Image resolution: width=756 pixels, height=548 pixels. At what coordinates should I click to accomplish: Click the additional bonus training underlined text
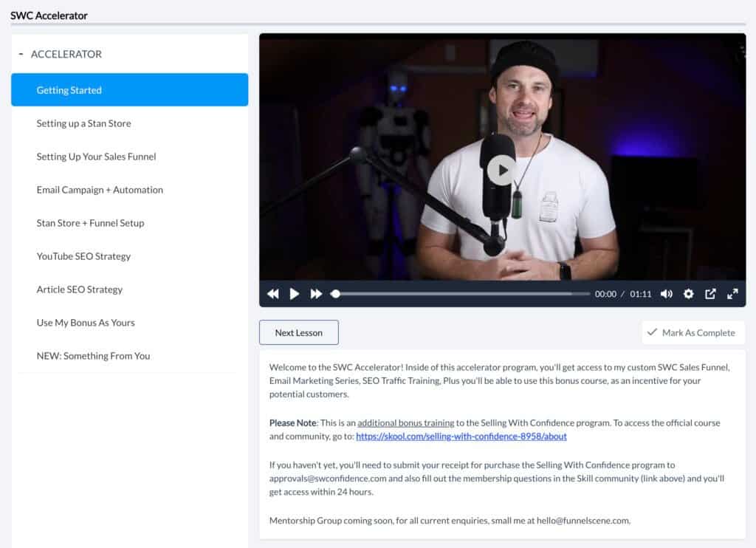tap(406, 422)
